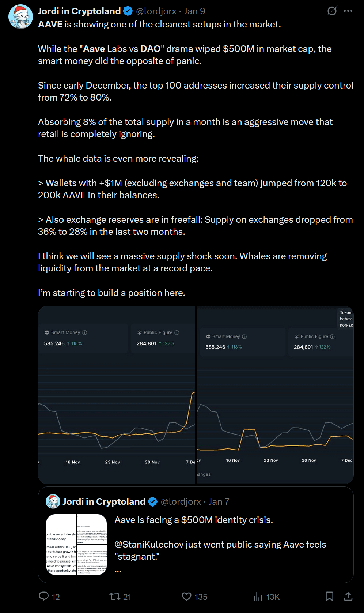Screen dimensions: 364x613
Task: Click the share upload icon
Action: 348,597
